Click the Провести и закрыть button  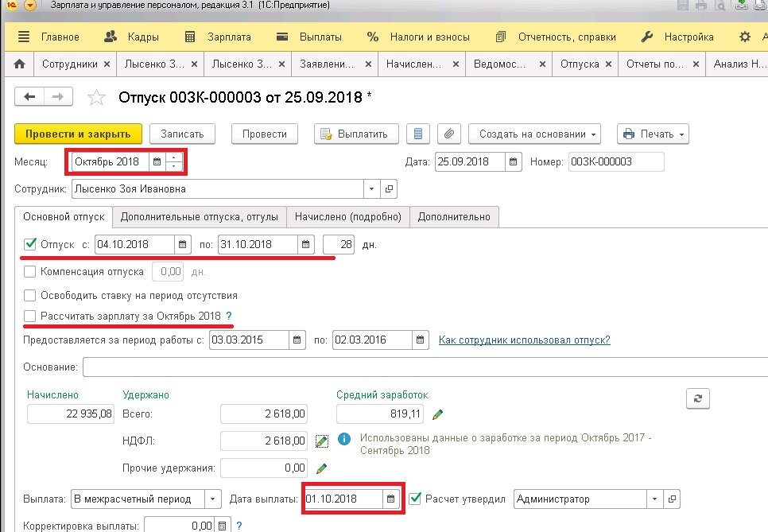click(x=79, y=134)
